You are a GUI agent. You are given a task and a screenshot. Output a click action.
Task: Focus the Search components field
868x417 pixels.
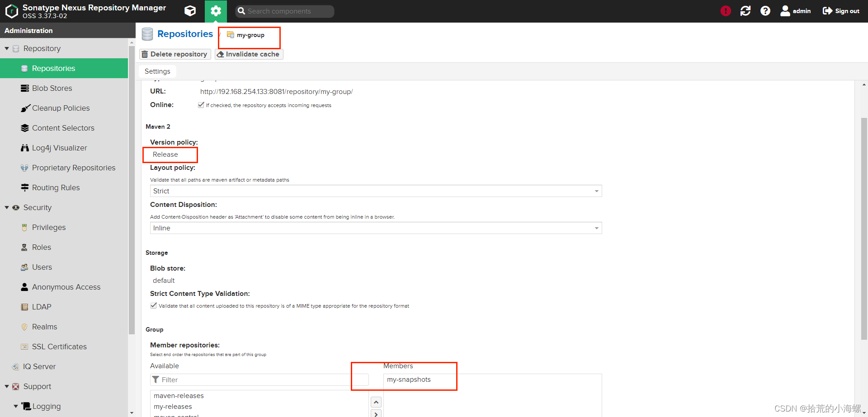pos(285,11)
